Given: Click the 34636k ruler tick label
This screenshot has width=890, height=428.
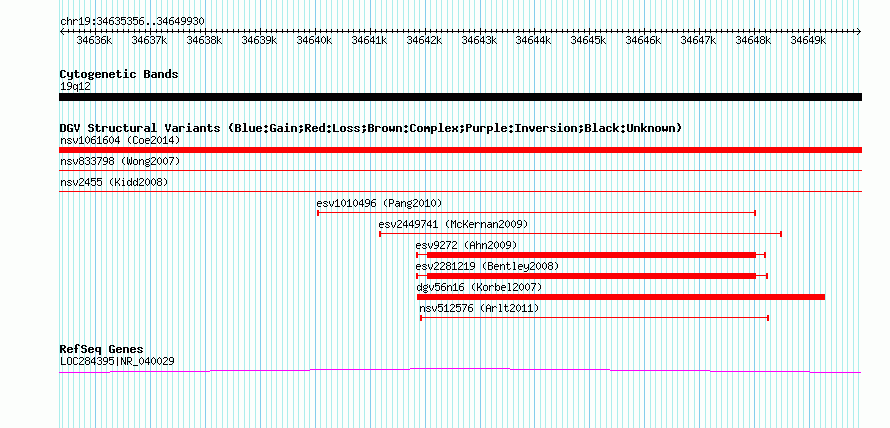Looking at the screenshot, I should coord(93,40).
